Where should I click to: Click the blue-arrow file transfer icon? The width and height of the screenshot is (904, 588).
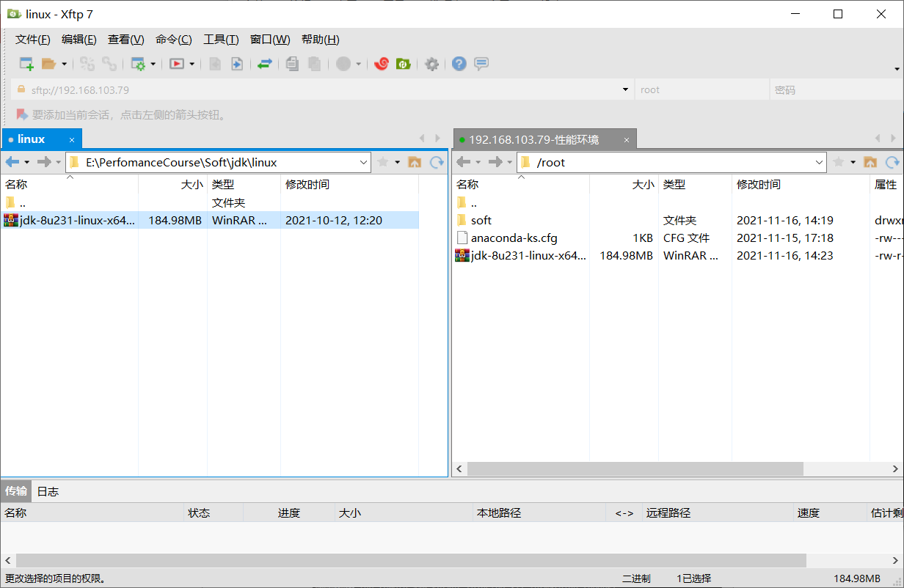pyautogui.click(x=237, y=64)
